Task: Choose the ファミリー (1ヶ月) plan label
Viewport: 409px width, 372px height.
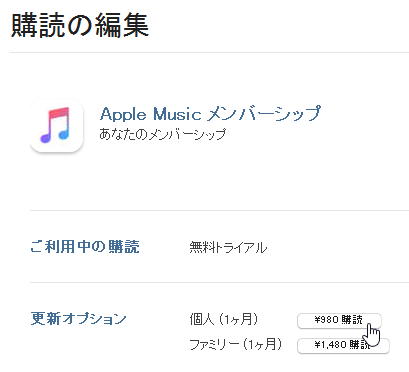Action: (236, 344)
